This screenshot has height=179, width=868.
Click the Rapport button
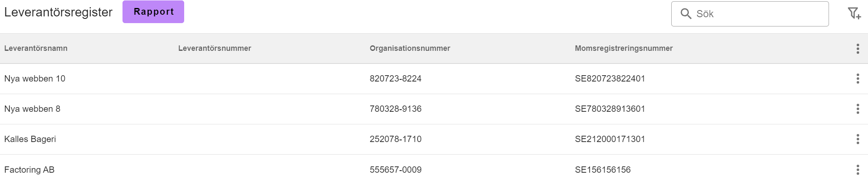pyautogui.click(x=153, y=12)
